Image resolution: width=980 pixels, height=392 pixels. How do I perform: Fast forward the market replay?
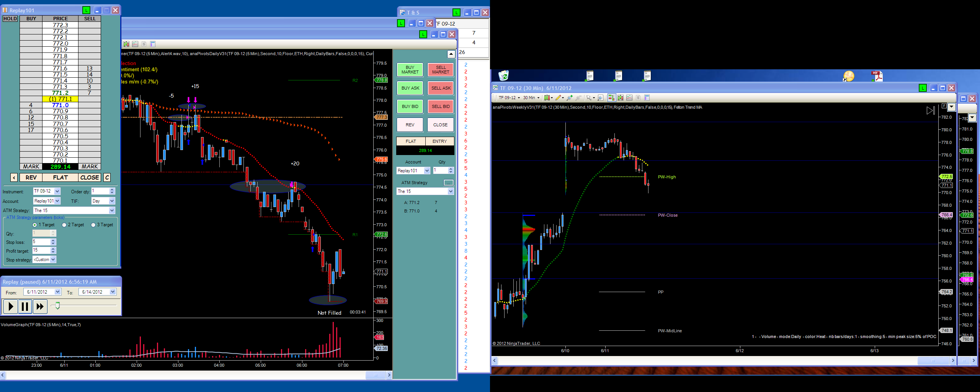pos(40,306)
